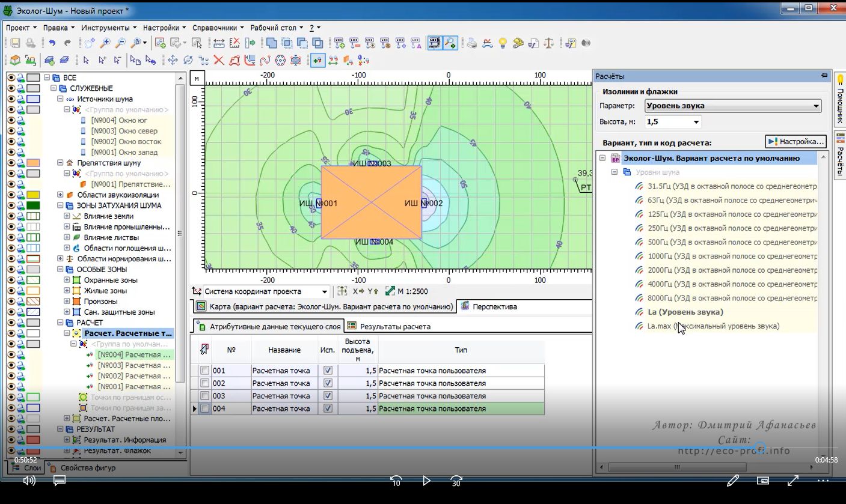
Task: Uncheck the Исп. checkbox in row 001
Action: coord(328,371)
